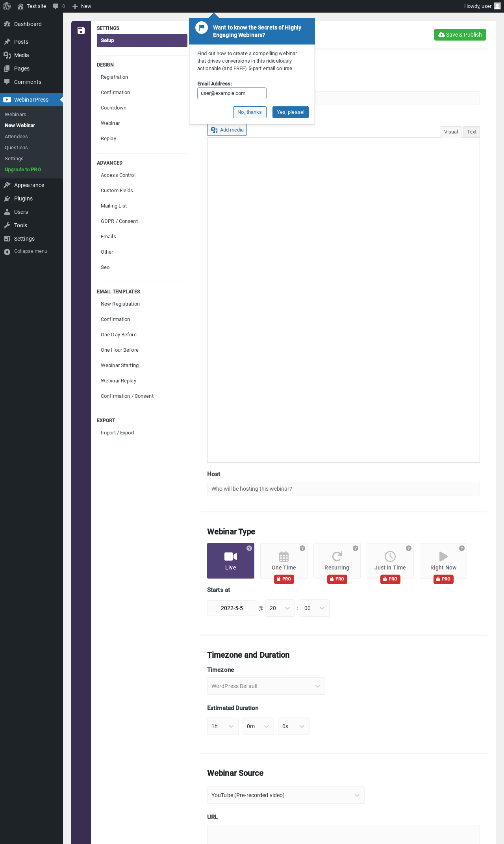Dismiss the popup with No, thanks
Image resolution: width=504 pixels, height=844 pixels.
click(250, 112)
